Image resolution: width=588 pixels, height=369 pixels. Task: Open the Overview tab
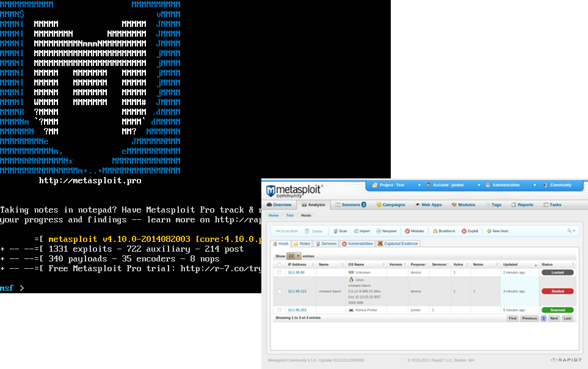pyautogui.click(x=279, y=205)
